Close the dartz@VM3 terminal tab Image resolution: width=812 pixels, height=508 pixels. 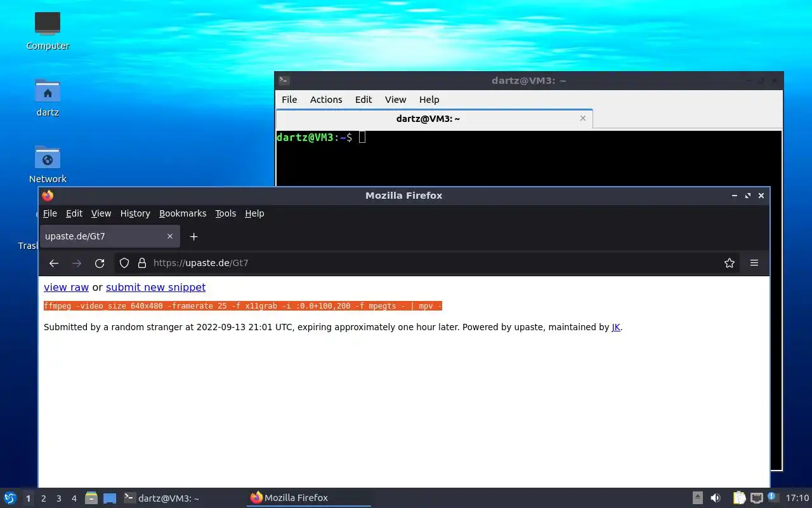tap(583, 118)
